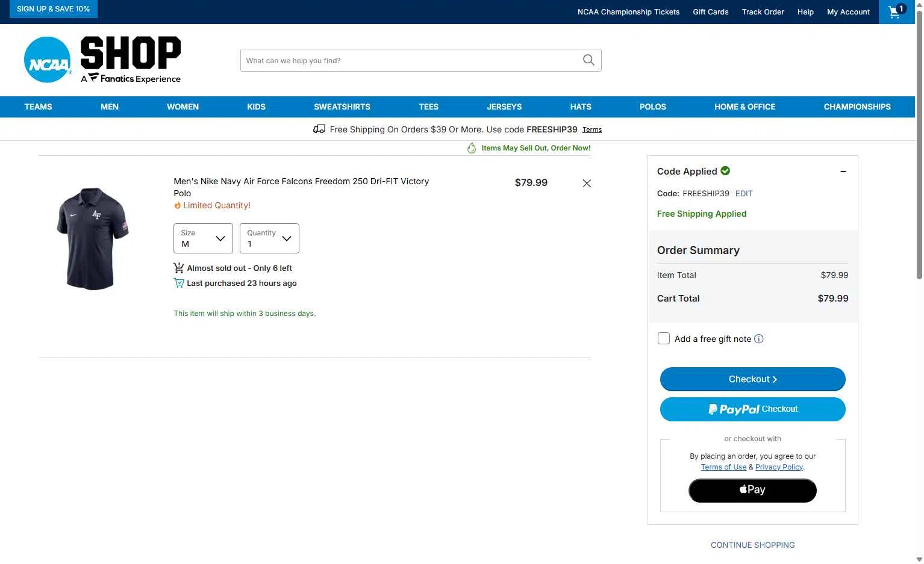Click 'This item will ship within 3 business days'
The width and height of the screenshot is (924, 564).
pos(245,314)
